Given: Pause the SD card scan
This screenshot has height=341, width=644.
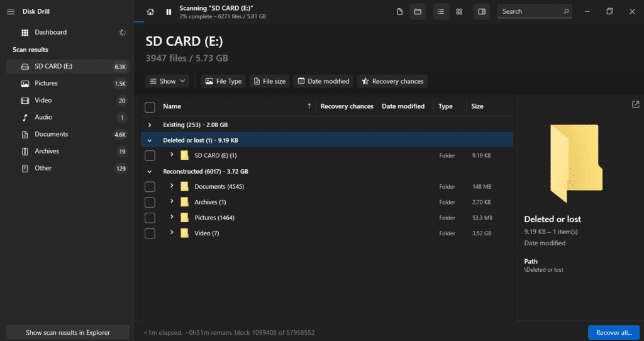Looking at the screenshot, I should (169, 11).
